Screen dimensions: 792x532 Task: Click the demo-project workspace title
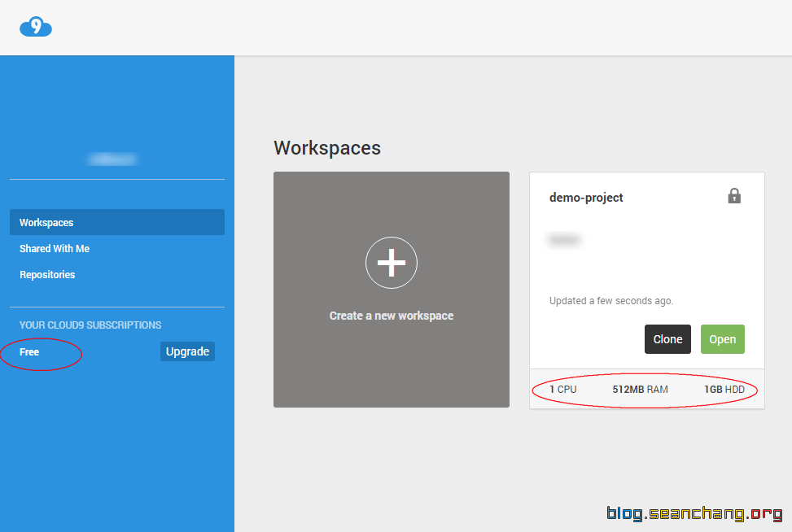(586, 198)
